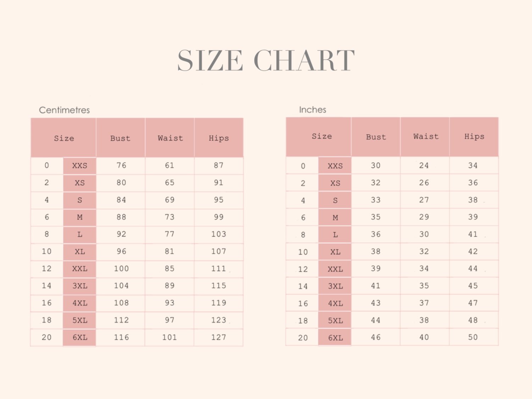
Task: Select the Centimetres table label
Action: pos(64,110)
